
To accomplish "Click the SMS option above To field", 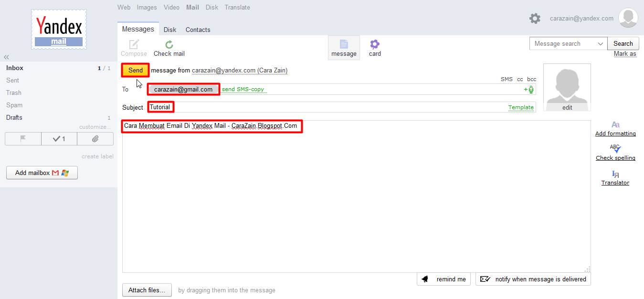I will pyautogui.click(x=507, y=79).
